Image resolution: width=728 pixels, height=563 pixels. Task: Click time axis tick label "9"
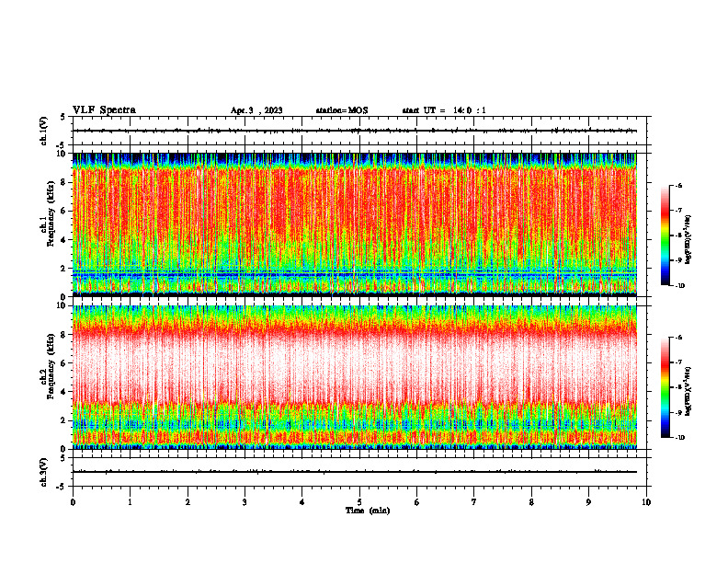588,502
